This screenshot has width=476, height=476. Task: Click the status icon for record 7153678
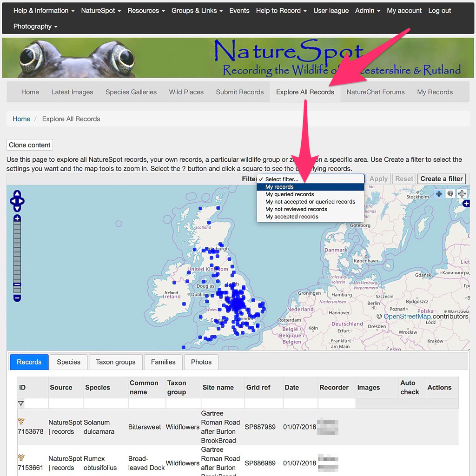(21, 421)
